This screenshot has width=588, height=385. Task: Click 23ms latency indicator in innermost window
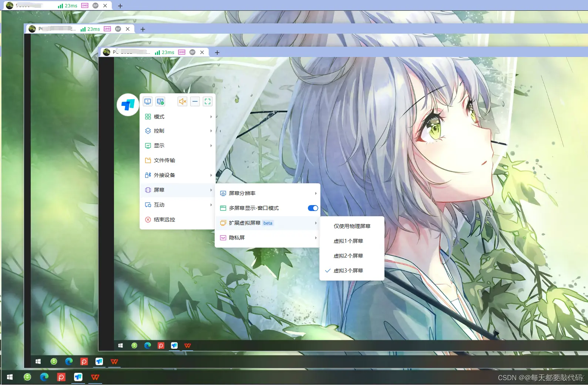(165, 52)
